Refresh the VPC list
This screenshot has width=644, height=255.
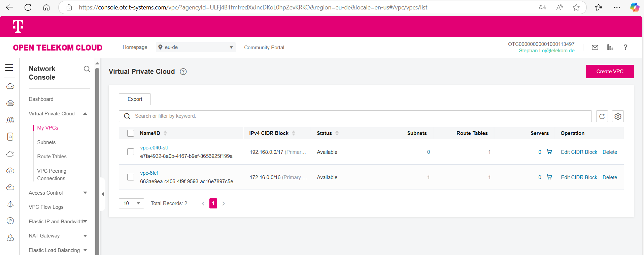click(x=602, y=116)
